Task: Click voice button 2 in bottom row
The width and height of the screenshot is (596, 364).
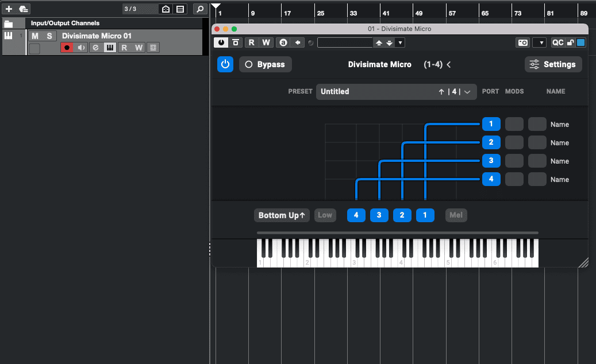Action: [x=402, y=215]
